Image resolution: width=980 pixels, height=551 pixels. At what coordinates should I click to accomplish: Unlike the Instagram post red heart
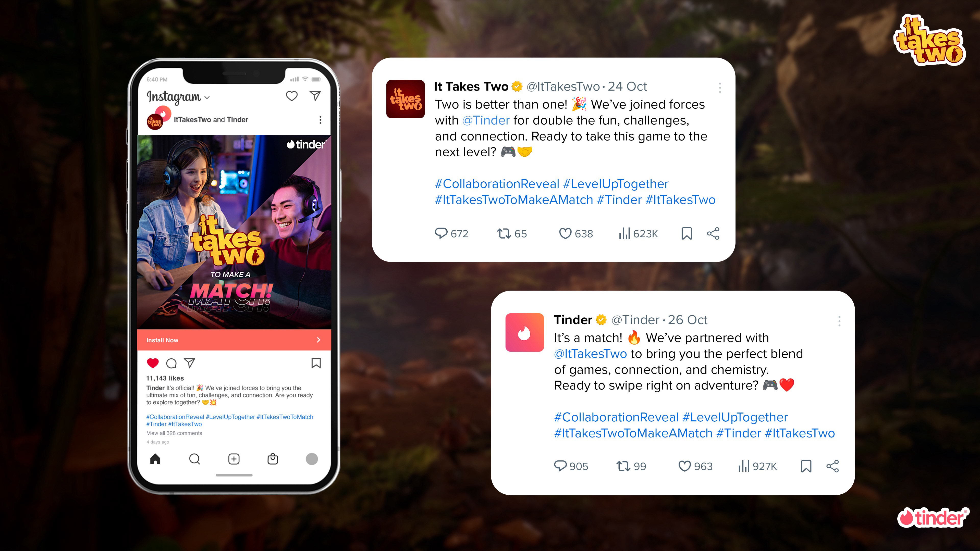click(153, 363)
